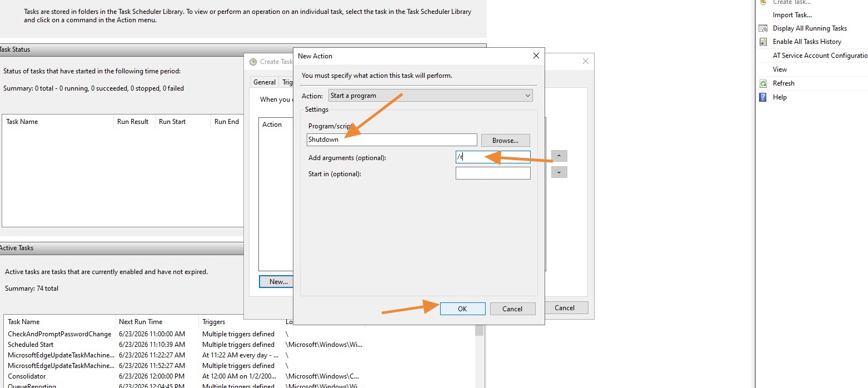Select the CheckAndPromptPasswordChange task row
Image resolution: width=868 pixels, height=388 pixels.
coord(240,334)
